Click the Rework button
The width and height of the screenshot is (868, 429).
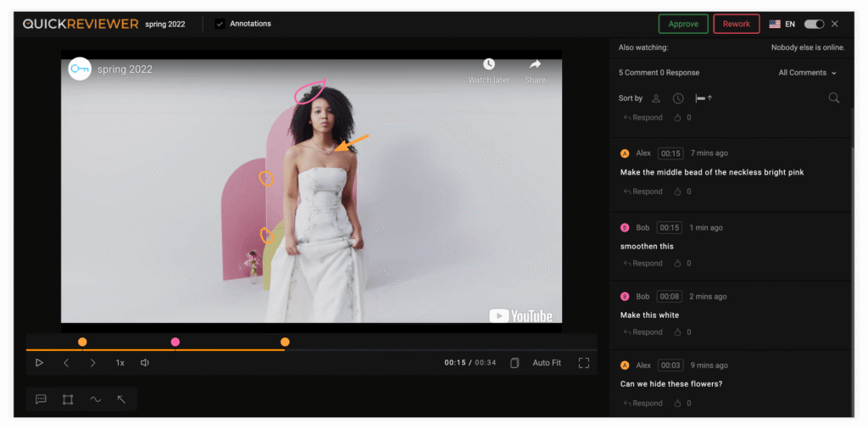[736, 24]
